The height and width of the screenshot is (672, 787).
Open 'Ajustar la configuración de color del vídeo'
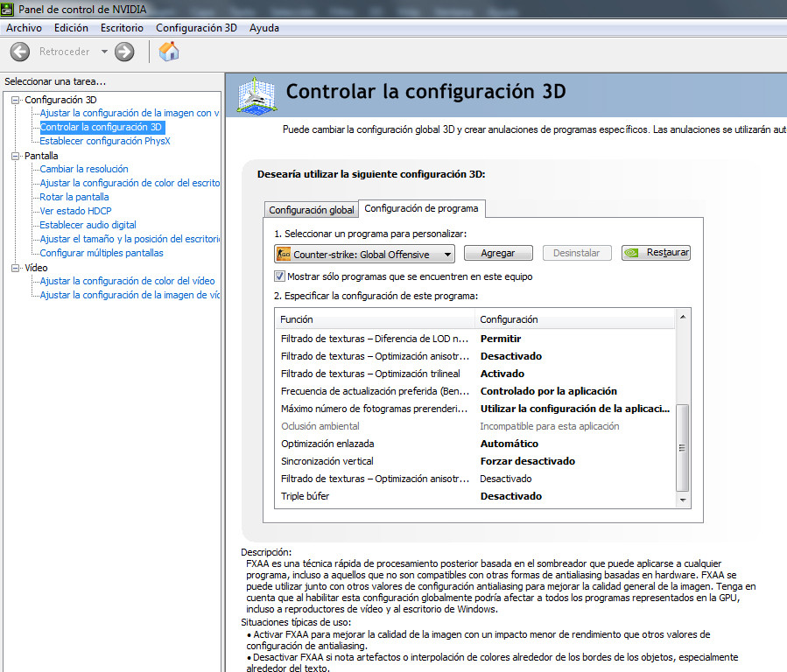(127, 282)
